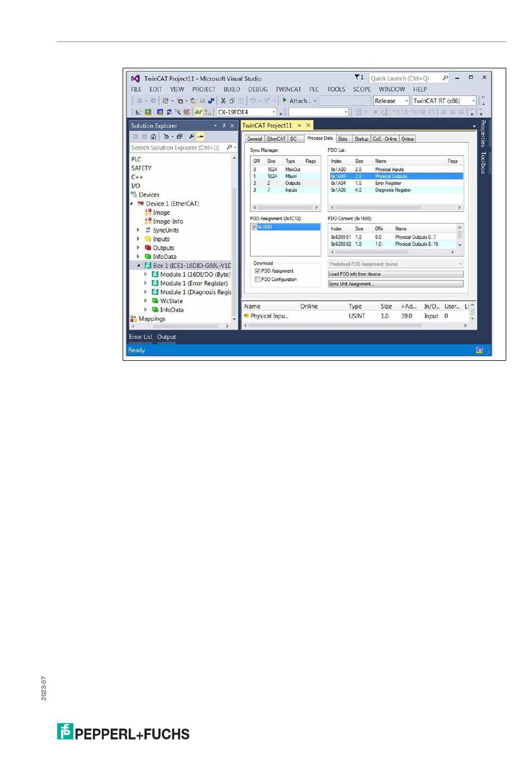Click the Visual Studio logo icon
Image resolution: width=532 pixels, height=762 pixels.
tap(135, 78)
